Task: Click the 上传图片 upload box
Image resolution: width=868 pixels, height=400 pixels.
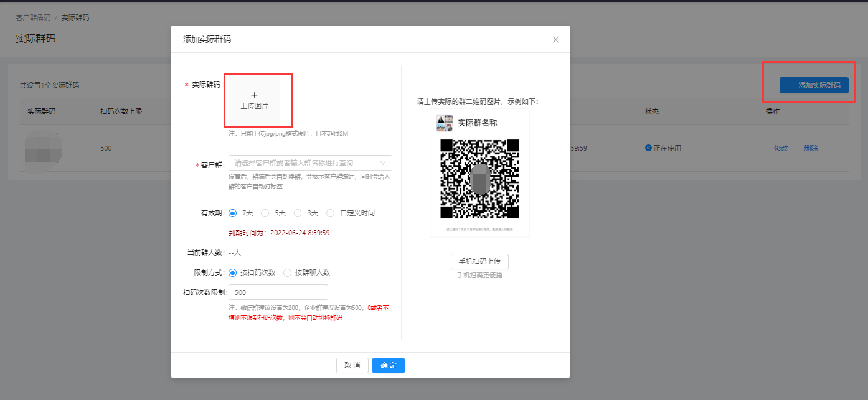Action: pyautogui.click(x=254, y=100)
